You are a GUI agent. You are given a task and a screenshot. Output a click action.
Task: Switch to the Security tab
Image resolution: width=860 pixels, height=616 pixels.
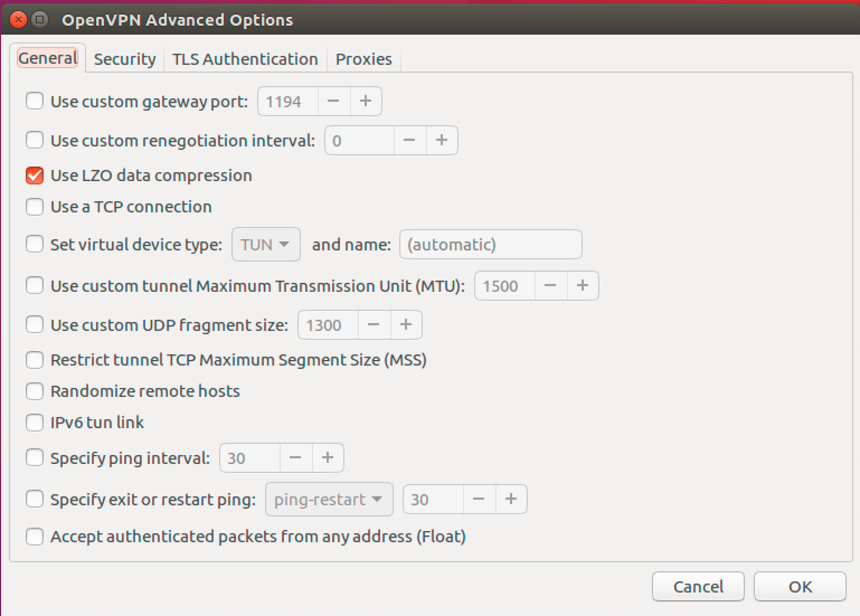tap(124, 59)
